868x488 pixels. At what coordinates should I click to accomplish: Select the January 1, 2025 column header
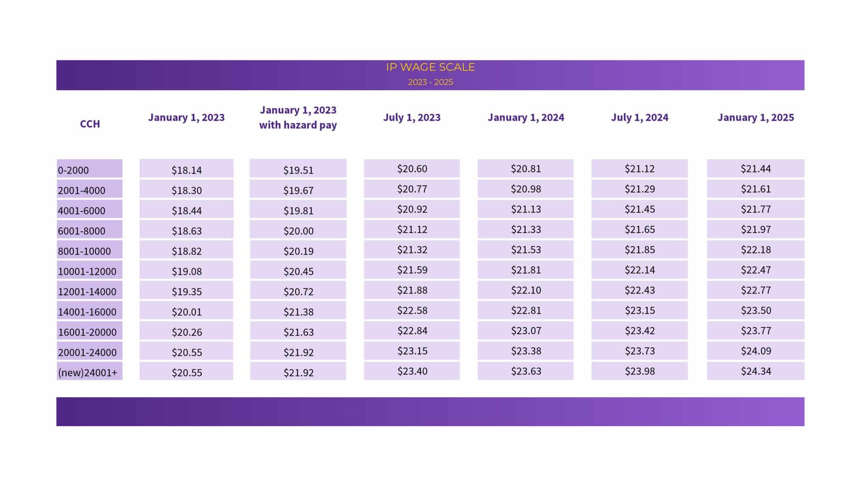pos(756,117)
